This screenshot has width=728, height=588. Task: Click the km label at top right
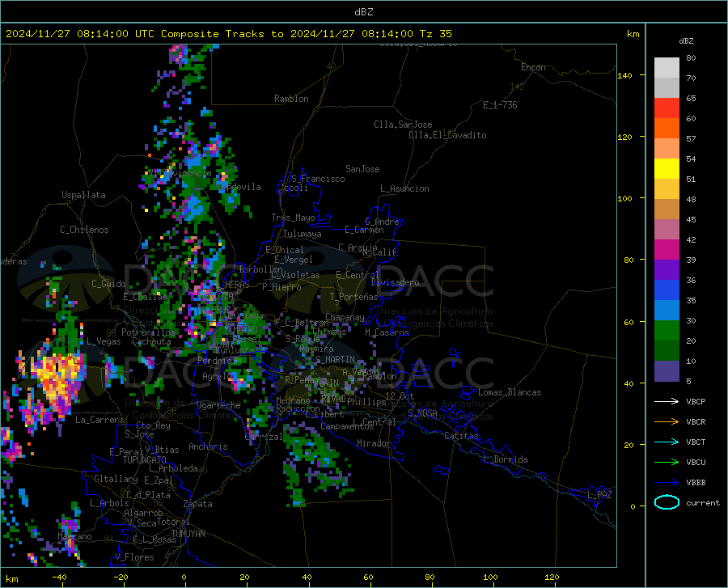pyautogui.click(x=633, y=34)
